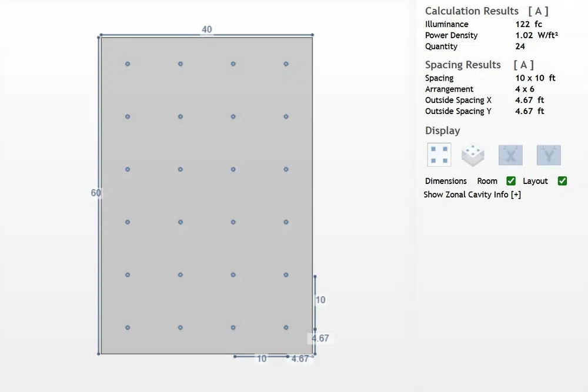Click the bottom-right luminaire in the room plan

click(x=286, y=327)
